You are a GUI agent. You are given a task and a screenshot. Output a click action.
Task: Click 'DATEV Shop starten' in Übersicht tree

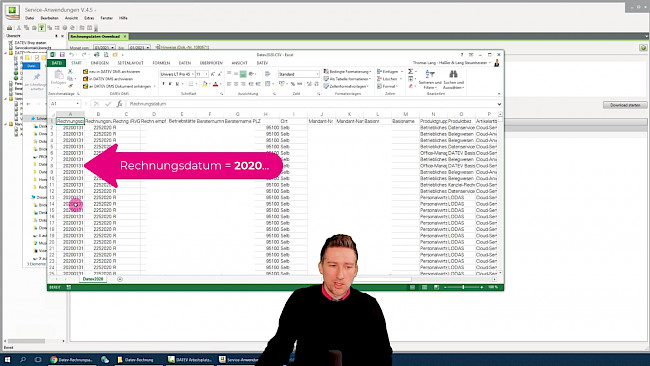pos(30,43)
